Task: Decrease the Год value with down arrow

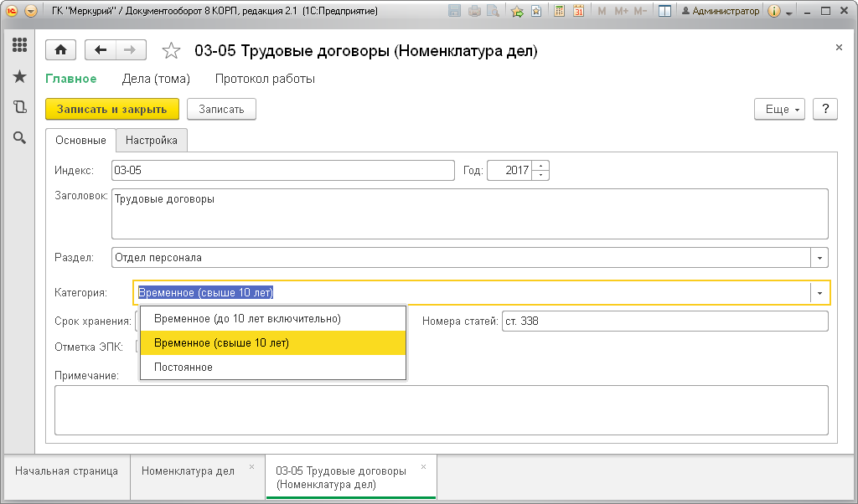Action: (x=540, y=175)
